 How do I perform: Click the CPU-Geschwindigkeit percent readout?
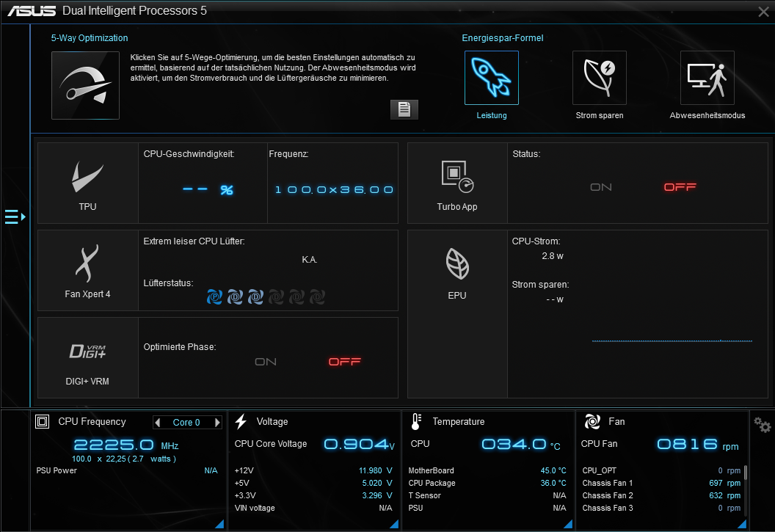coord(208,189)
